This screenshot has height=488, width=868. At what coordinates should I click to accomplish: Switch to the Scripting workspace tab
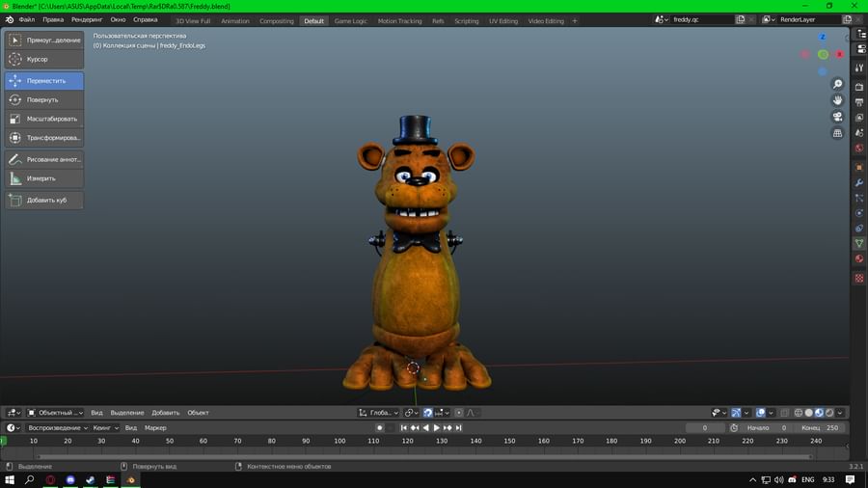click(x=467, y=21)
